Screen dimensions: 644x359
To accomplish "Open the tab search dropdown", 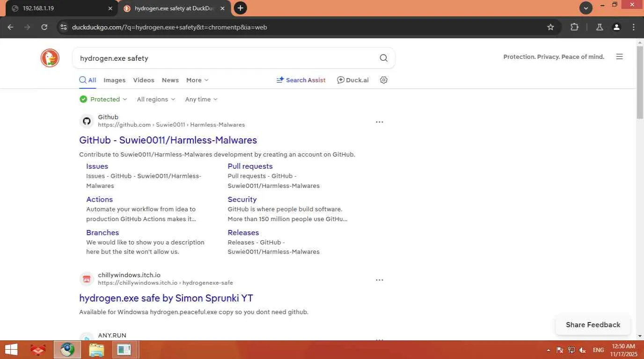I will pos(586,8).
